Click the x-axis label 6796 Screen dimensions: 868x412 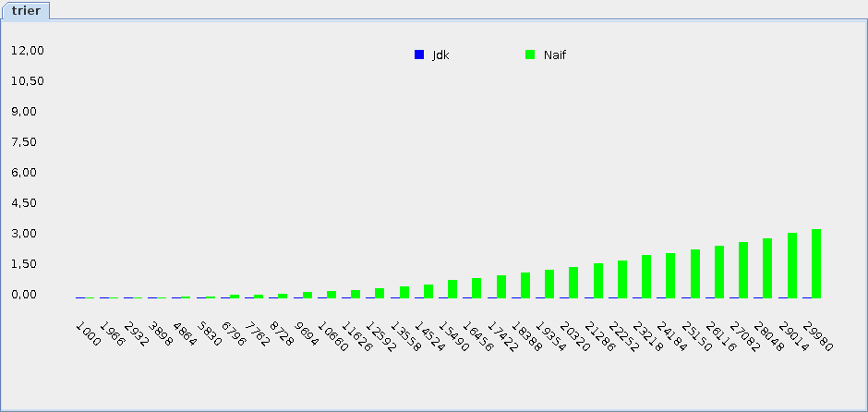click(233, 333)
